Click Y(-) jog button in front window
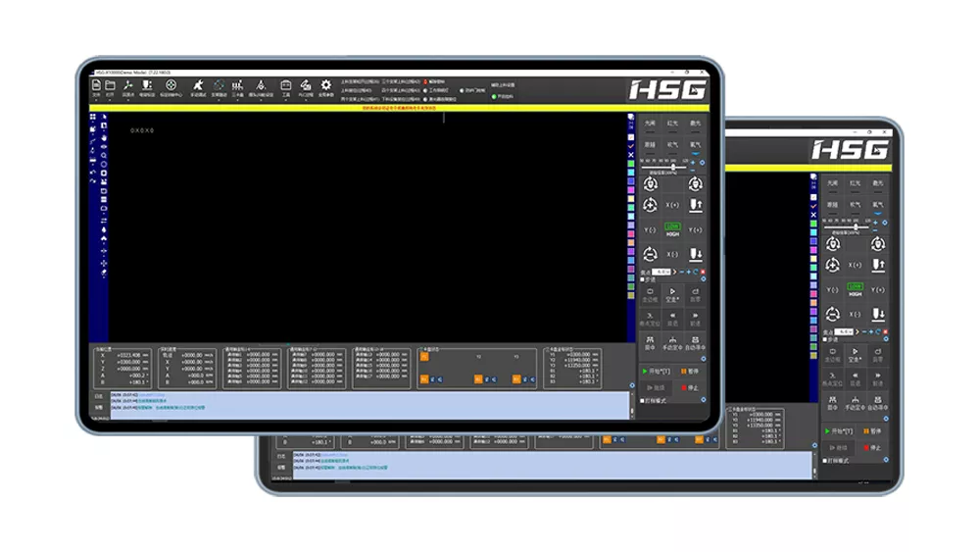 tap(650, 230)
